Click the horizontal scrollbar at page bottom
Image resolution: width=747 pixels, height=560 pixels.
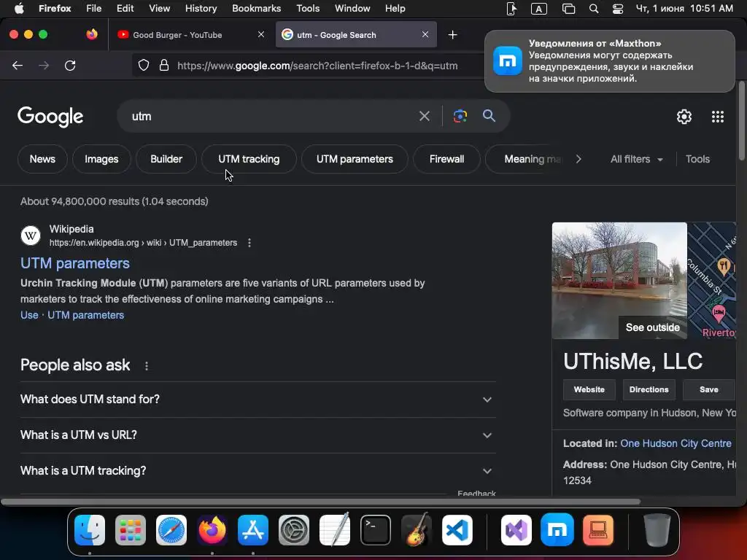(x=320, y=502)
